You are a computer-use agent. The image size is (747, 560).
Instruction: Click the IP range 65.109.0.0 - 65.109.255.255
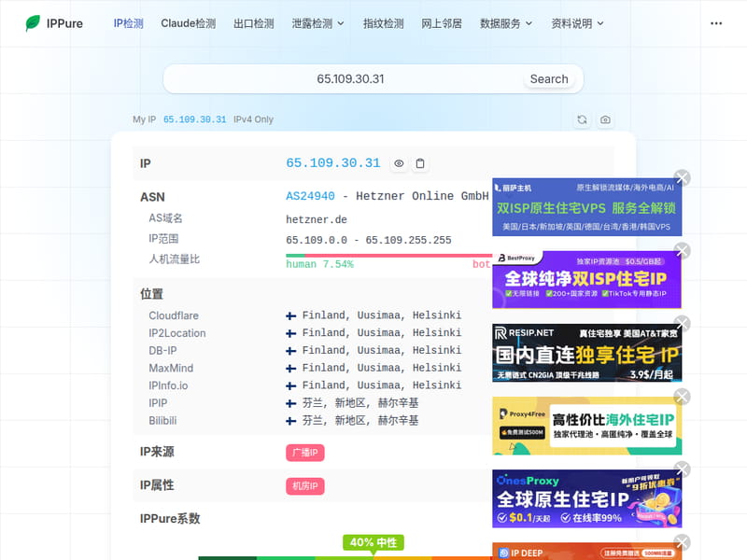(x=368, y=240)
